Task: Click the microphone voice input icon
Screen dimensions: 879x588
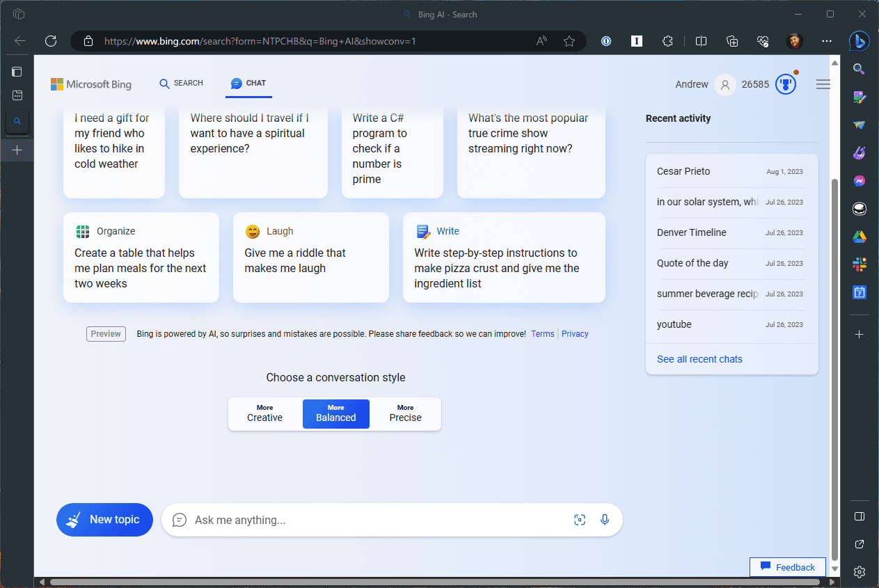Action: pyautogui.click(x=605, y=520)
